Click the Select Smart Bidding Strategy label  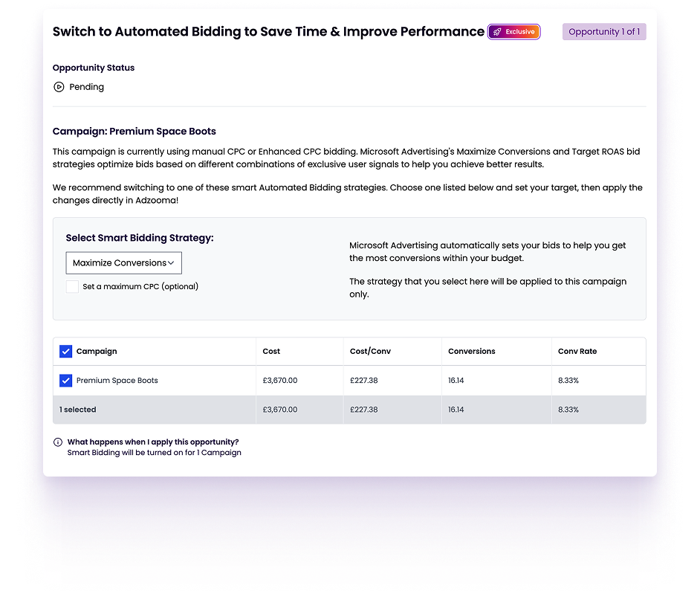click(x=139, y=238)
